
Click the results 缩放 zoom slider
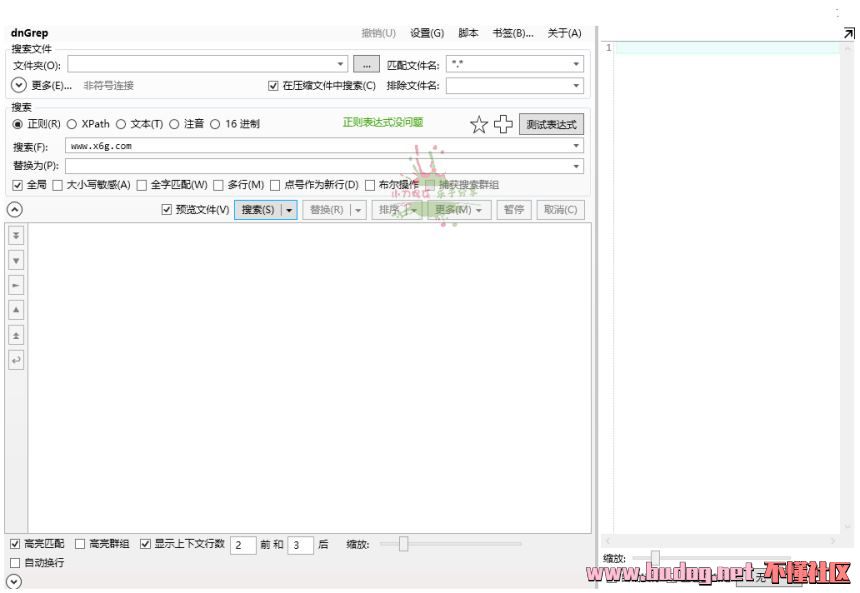(403, 545)
